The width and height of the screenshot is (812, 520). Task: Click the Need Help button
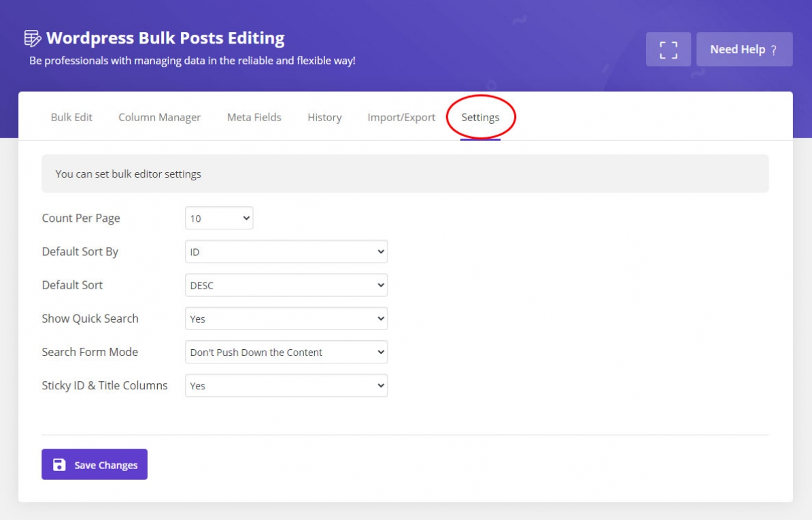coord(744,48)
